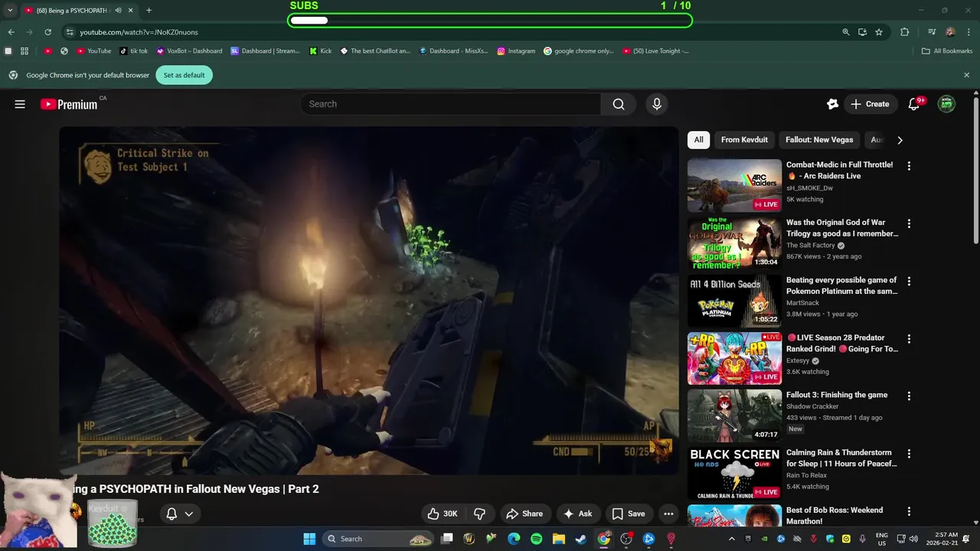
Task: Open more actions for the video
Action: [x=668, y=514]
